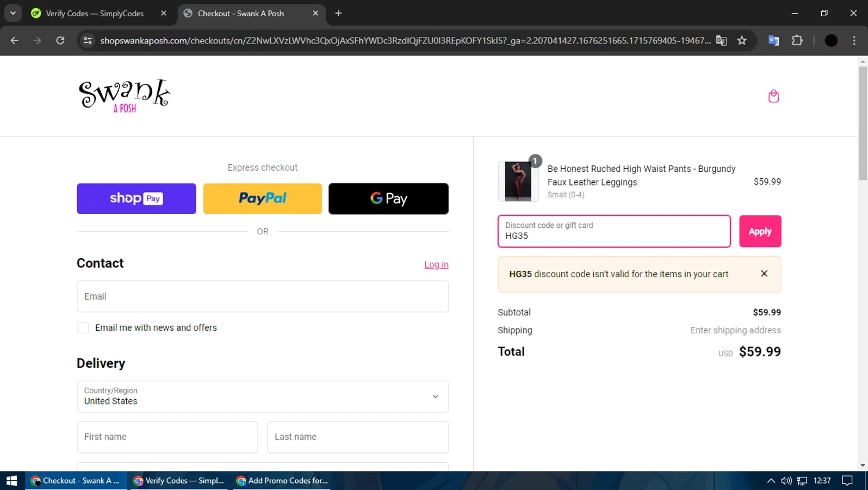Screen dimensions: 868x490
Task: Click the taskbar clock showing 12:37
Action: [822, 481]
